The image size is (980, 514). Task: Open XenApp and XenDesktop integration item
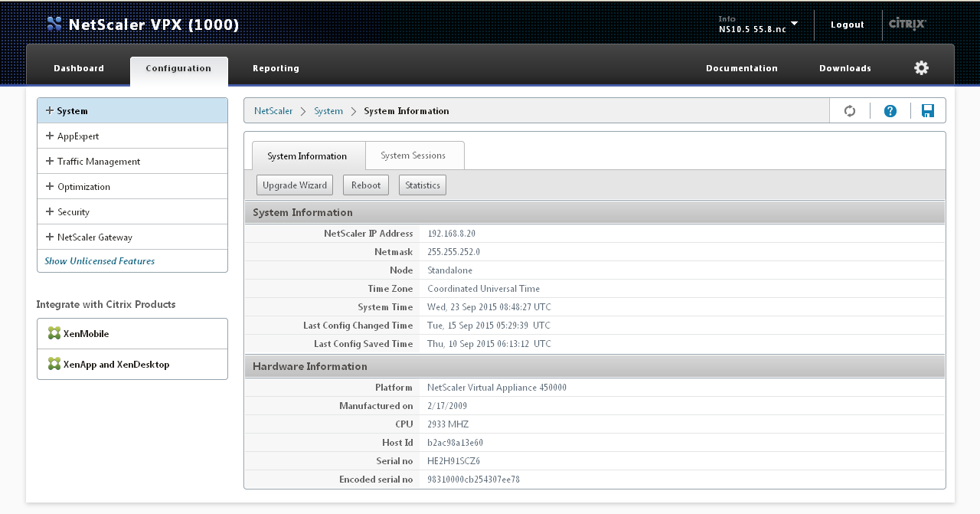132,365
